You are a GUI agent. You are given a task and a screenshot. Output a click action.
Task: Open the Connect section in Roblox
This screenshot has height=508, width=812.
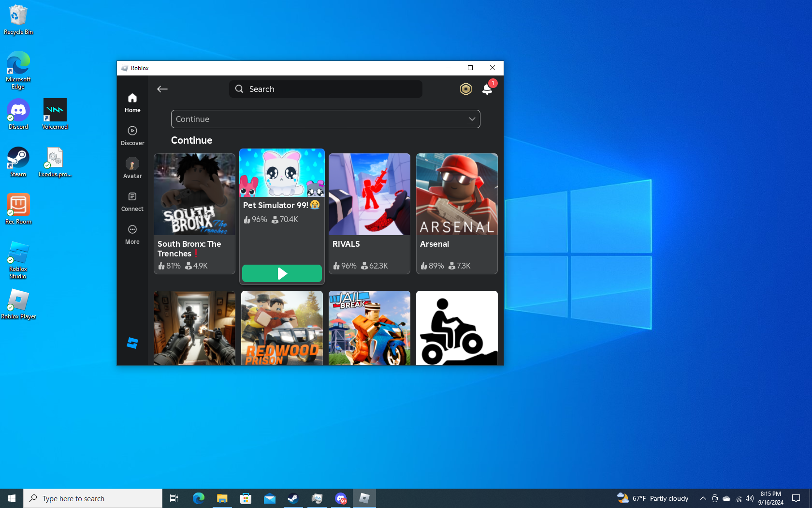click(x=132, y=202)
